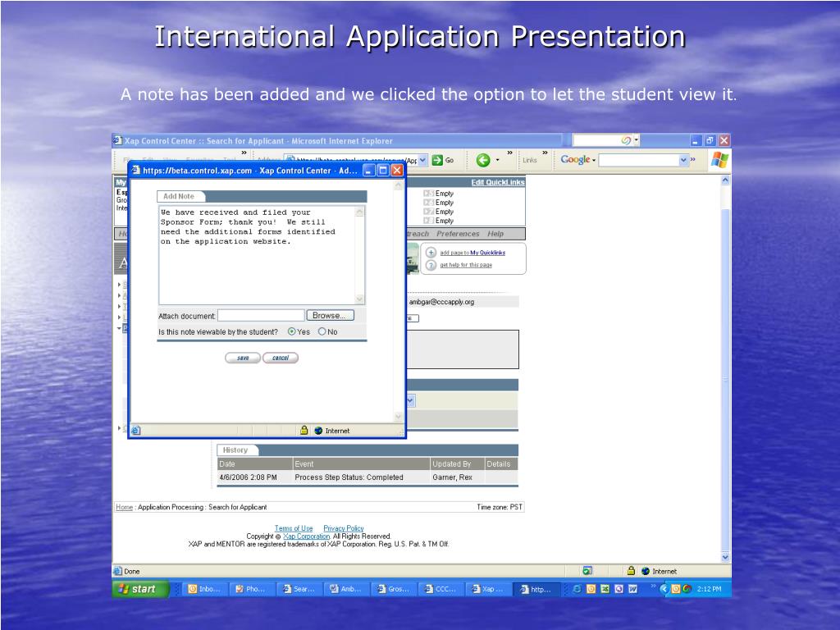The height and width of the screenshot is (630, 840).
Task: Select Yes for note viewable by student
Action: coord(291,331)
